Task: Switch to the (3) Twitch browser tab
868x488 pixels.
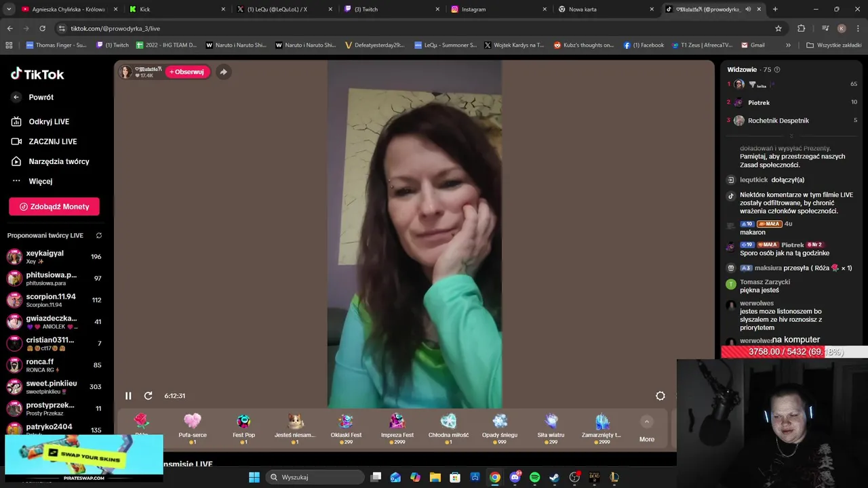Action: click(391, 9)
